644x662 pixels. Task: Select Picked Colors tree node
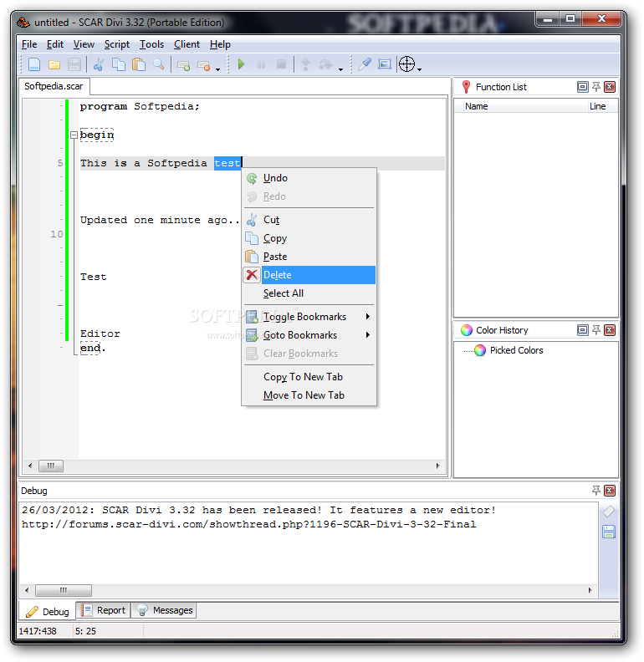(x=516, y=350)
